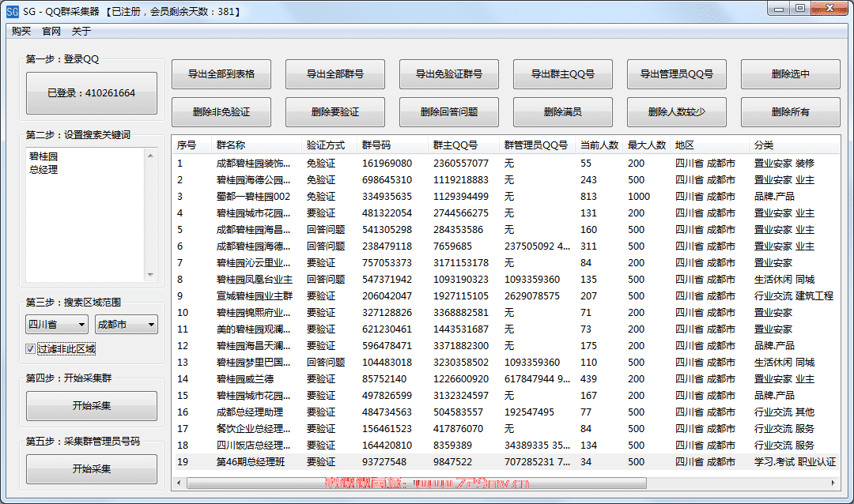Viewport: 854px width, 504px height.
Task: Select group number 596478471
Action: (x=387, y=346)
